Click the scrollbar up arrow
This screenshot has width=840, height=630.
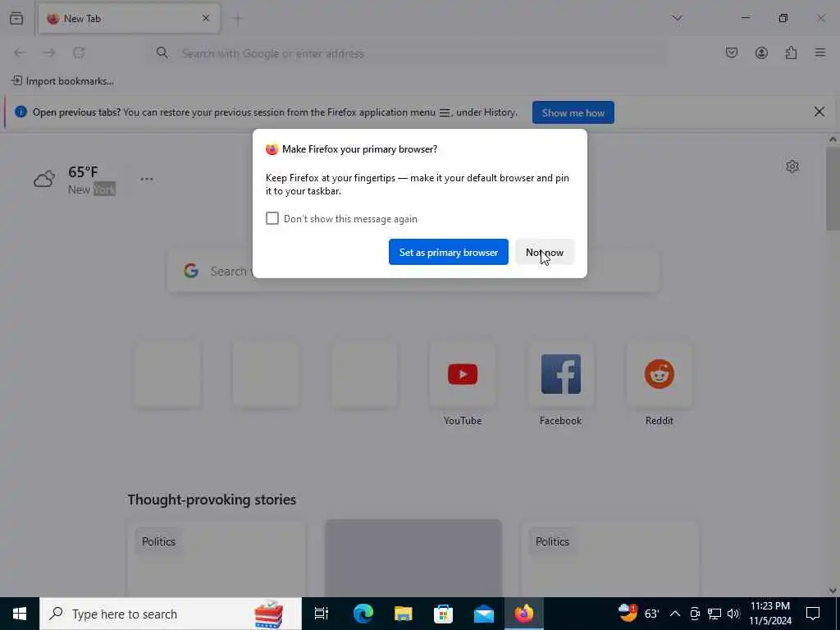point(833,139)
